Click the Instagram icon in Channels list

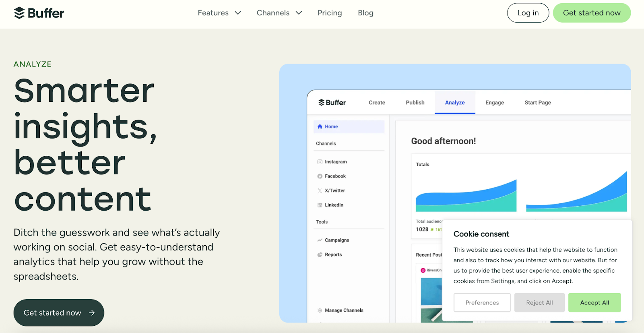[320, 162]
